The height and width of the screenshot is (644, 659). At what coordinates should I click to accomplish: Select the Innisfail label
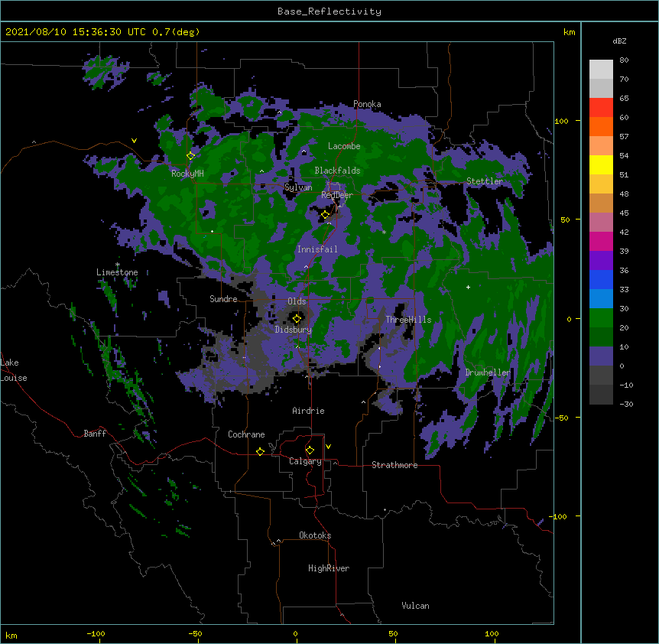(x=317, y=249)
